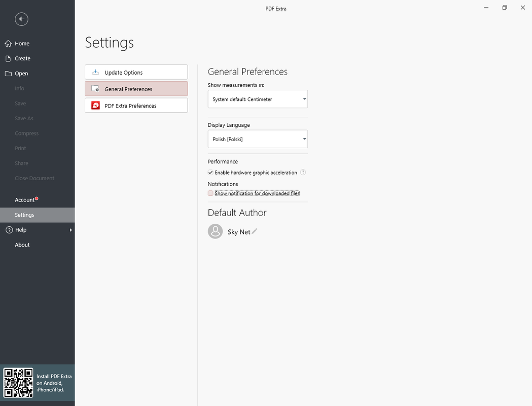The height and width of the screenshot is (406, 532).
Task: Open the Display Language dropdown
Action: (x=258, y=139)
